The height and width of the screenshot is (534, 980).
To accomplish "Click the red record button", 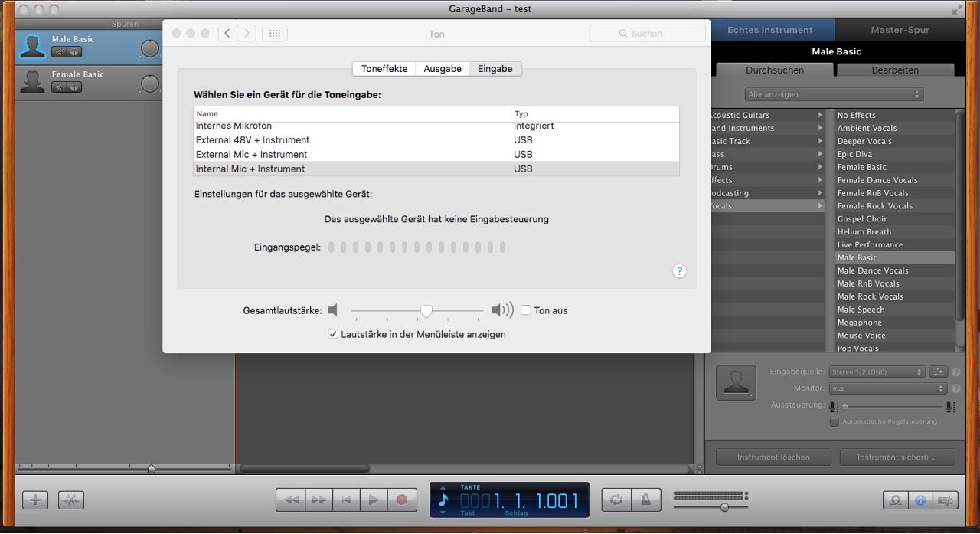I will point(401,500).
